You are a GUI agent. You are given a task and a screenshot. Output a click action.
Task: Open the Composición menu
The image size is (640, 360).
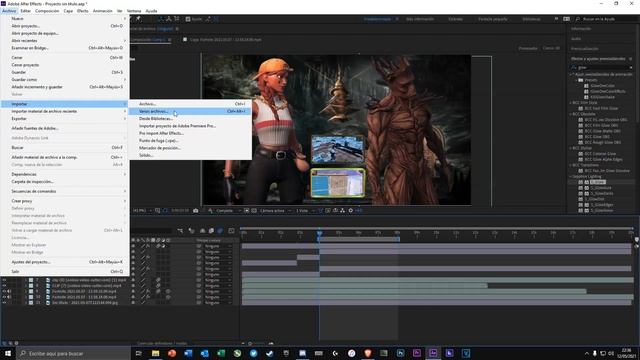click(x=47, y=11)
